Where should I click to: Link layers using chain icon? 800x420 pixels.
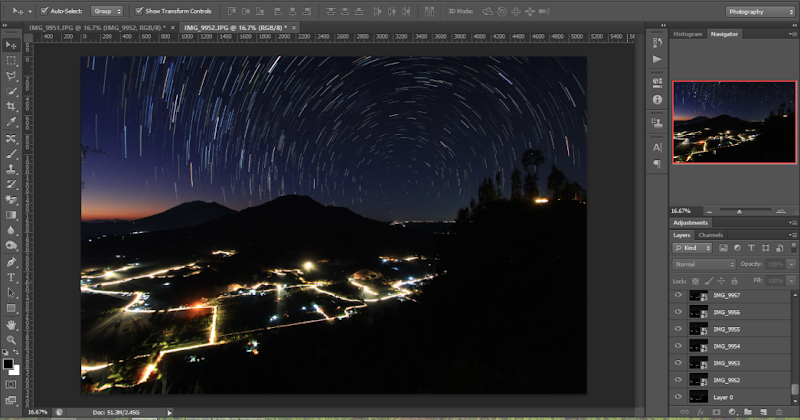[685, 412]
